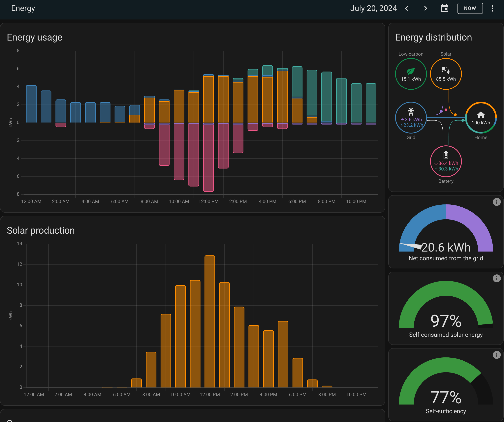The height and width of the screenshot is (422, 504).
Task: Click the Low-carbon leaf icon circle
Action: (411, 74)
